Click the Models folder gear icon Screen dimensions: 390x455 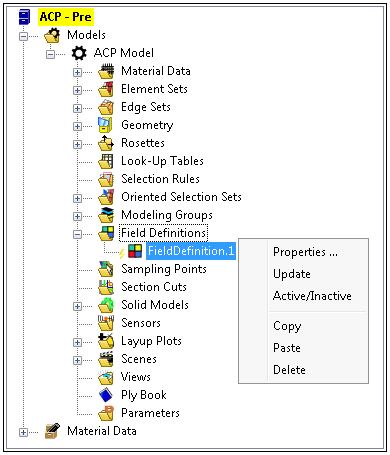[x=52, y=35]
